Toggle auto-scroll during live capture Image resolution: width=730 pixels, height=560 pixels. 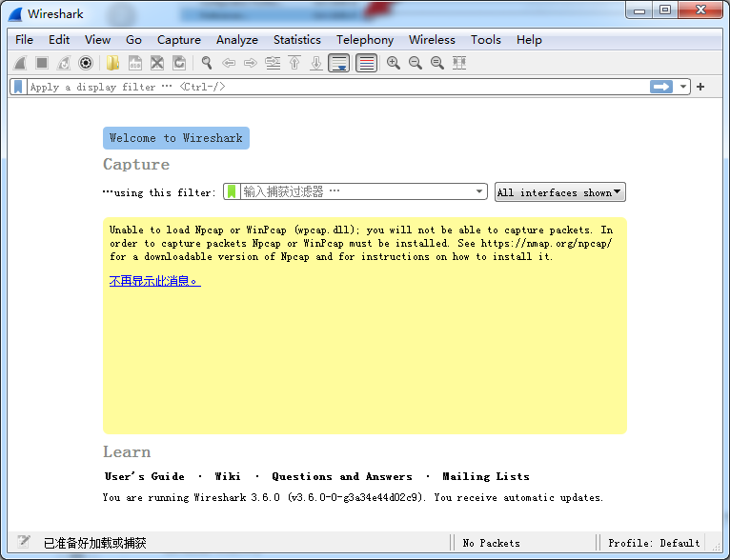pyautogui.click(x=338, y=63)
